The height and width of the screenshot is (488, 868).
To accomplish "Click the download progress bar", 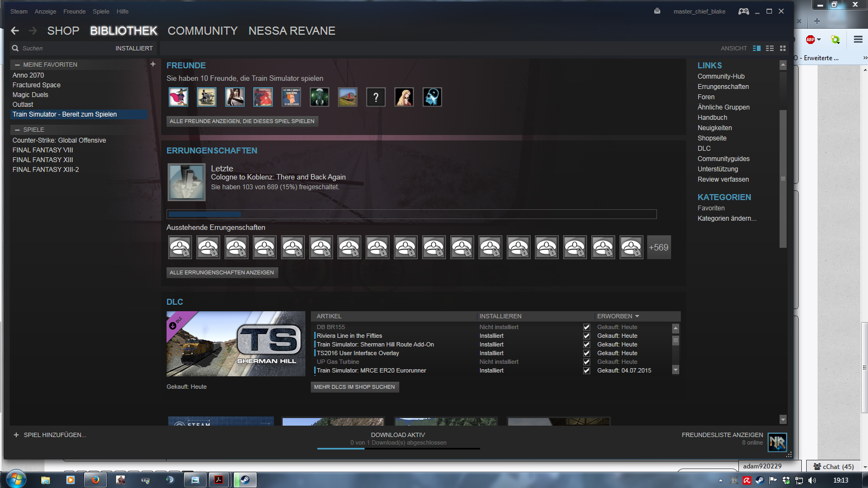I will [399, 448].
